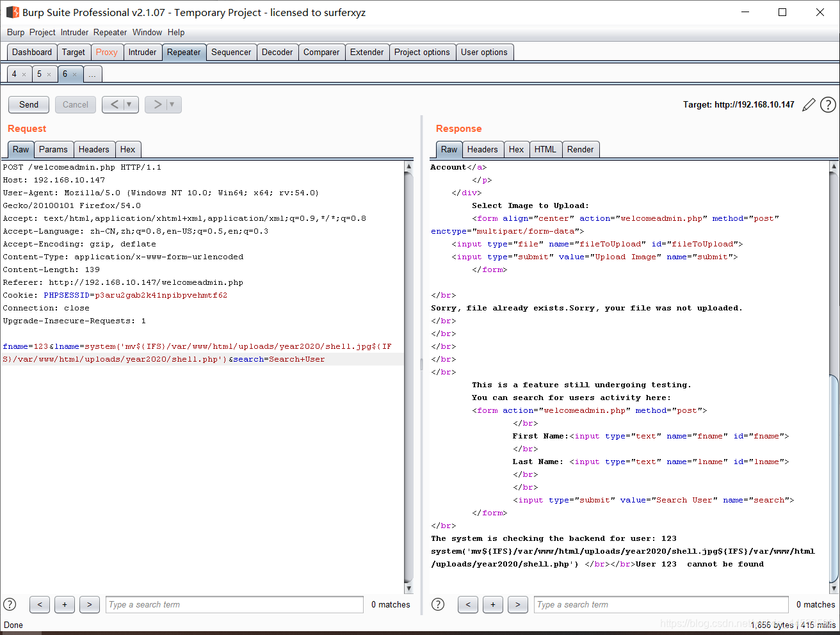The image size is (840, 635).
Task: Click the request pane search help icon
Action: tap(10, 604)
